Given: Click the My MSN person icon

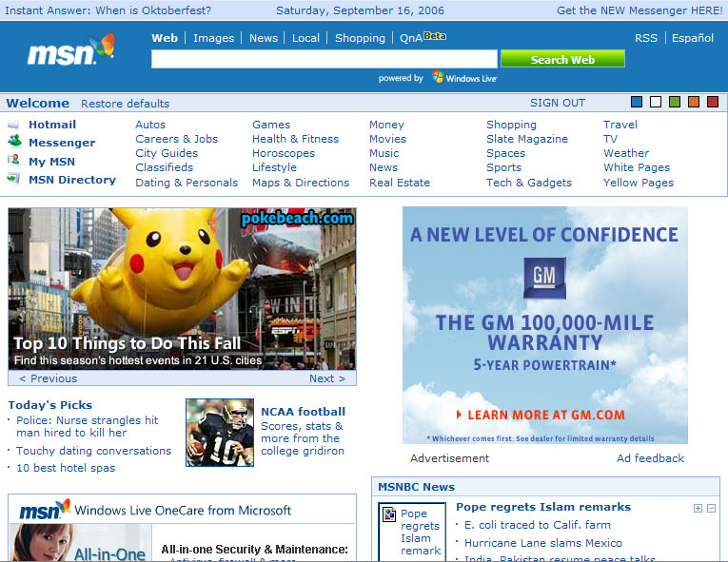Looking at the screenshot, I should point(14,160).
